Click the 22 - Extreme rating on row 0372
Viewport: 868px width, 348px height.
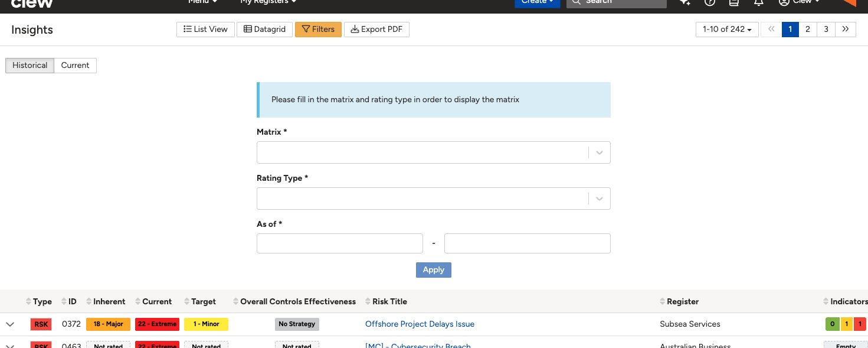point(157,324)
